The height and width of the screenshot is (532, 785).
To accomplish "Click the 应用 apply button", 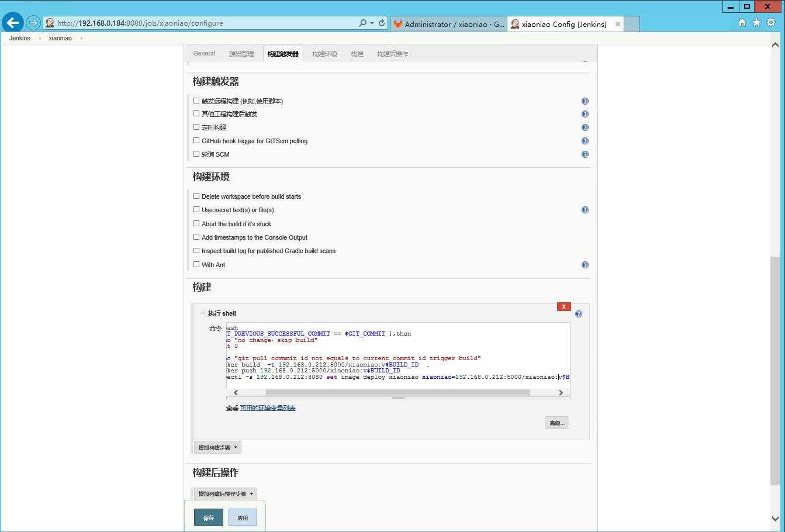I will pos(243,517).
